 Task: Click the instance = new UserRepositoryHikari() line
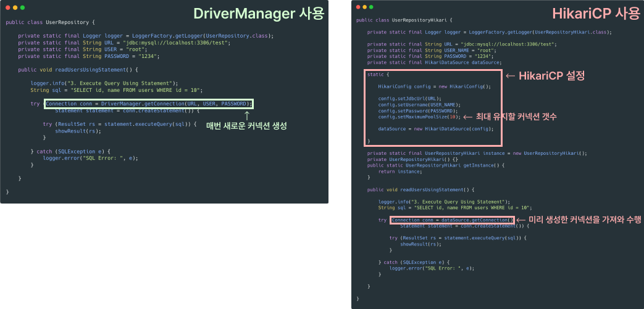pos(477,154)
